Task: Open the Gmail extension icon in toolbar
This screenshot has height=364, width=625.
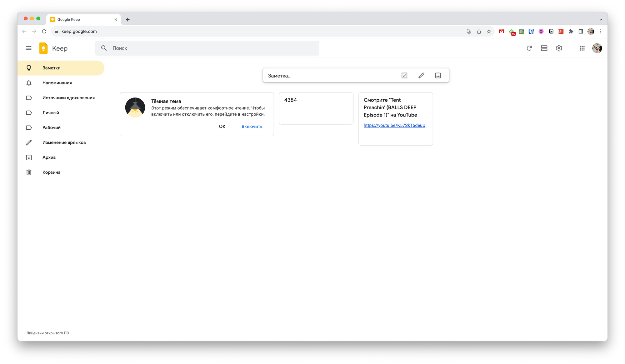Action: (501, 31)
